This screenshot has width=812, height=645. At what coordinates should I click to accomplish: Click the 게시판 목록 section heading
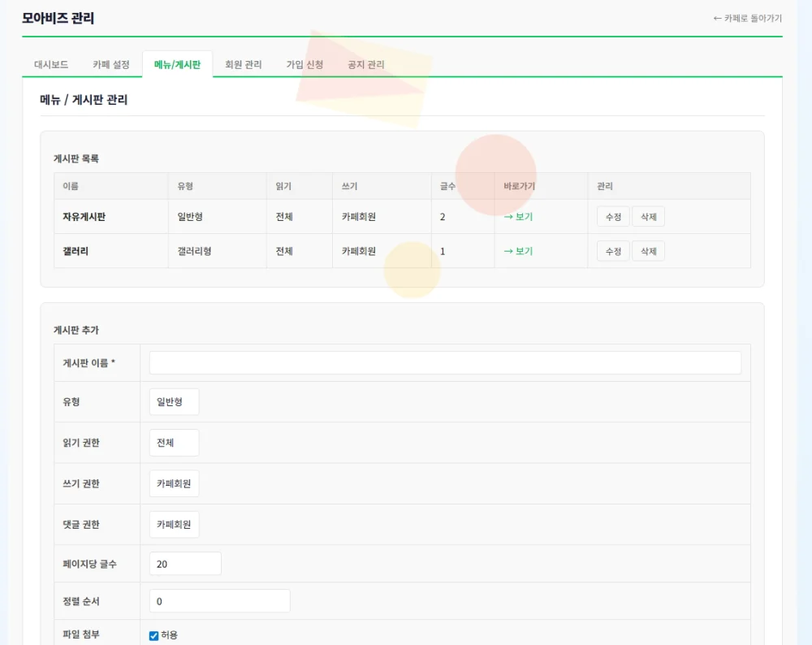[76, 158]
